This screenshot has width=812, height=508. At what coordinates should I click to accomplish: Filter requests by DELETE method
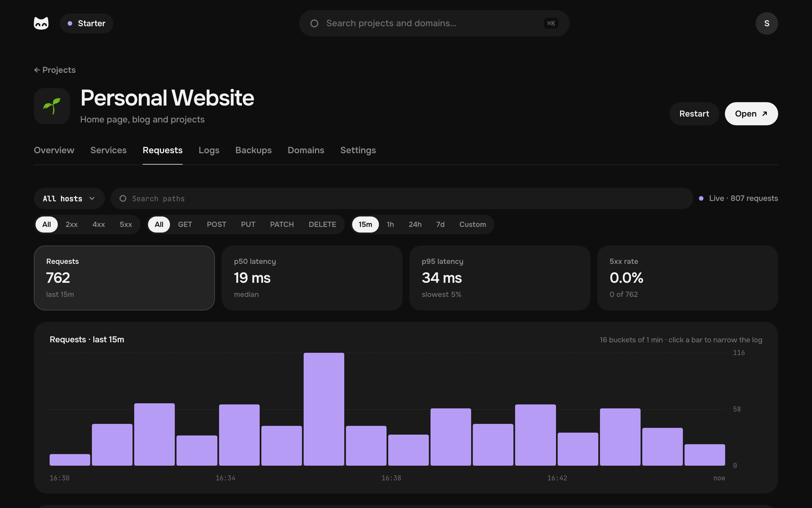click(323, 224)
